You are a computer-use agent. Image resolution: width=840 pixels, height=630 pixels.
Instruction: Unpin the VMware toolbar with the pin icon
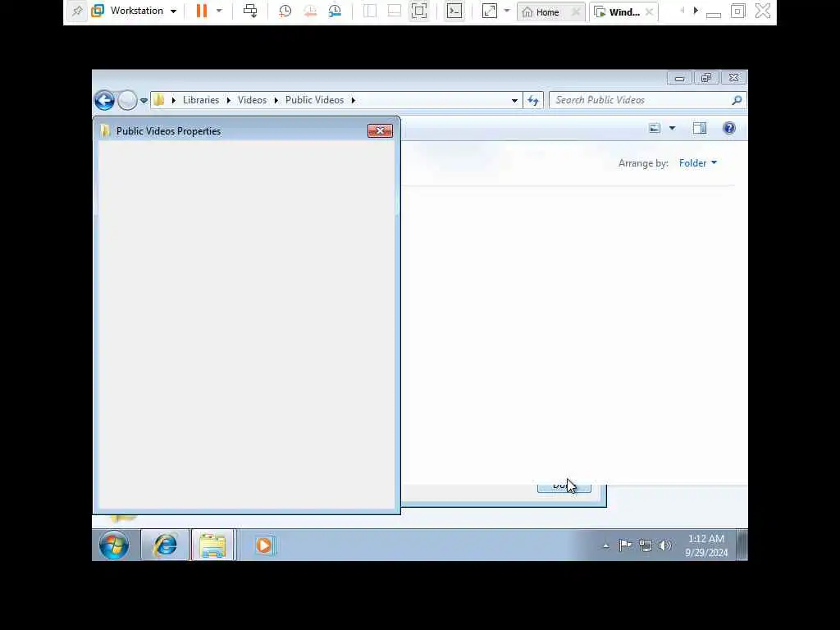coord(77,11)
